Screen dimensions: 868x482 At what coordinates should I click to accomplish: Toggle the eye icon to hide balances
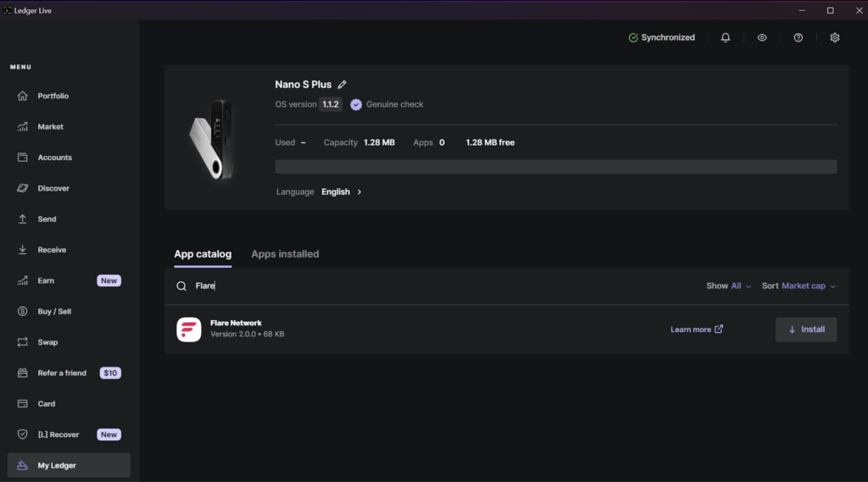762,38
